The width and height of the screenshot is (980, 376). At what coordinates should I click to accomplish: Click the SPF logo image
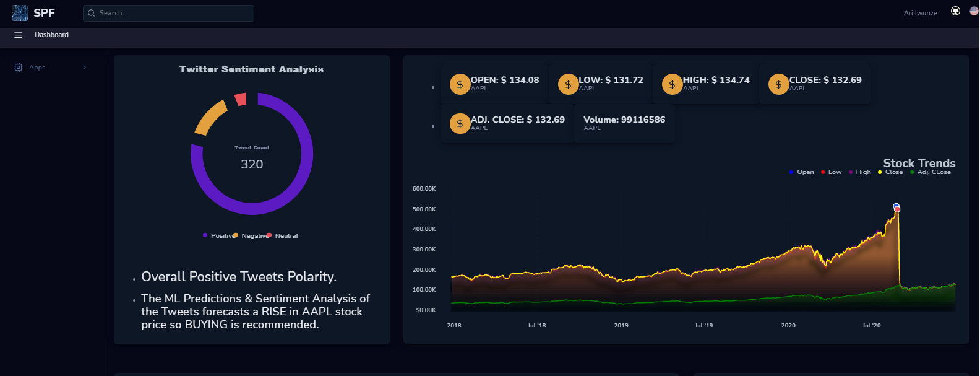pos(20,13)
